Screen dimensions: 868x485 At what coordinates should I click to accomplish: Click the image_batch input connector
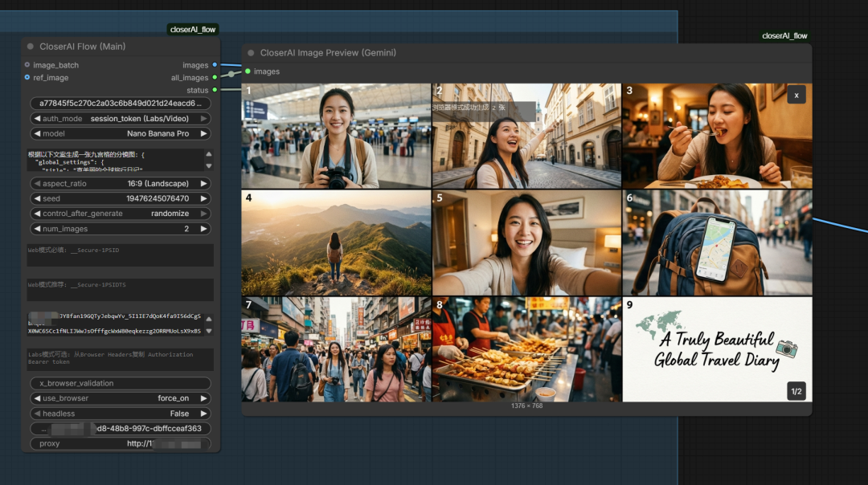click(x=27, y=65)
